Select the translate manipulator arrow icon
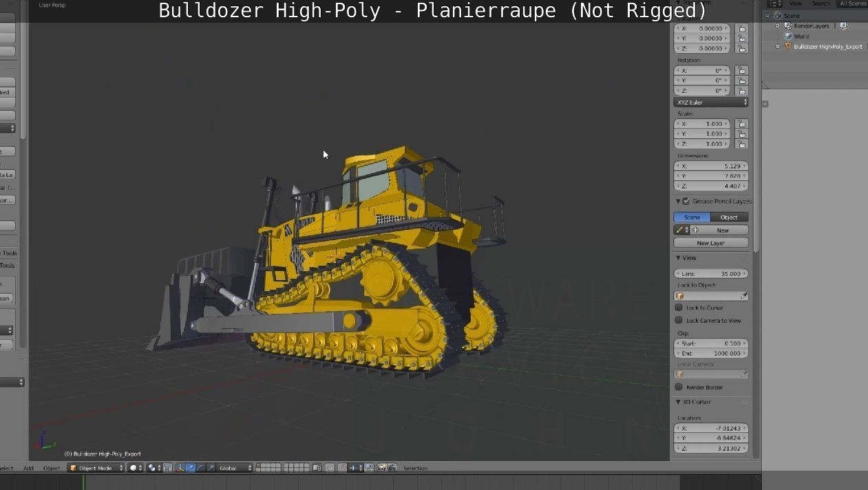 tap(191, 468)
